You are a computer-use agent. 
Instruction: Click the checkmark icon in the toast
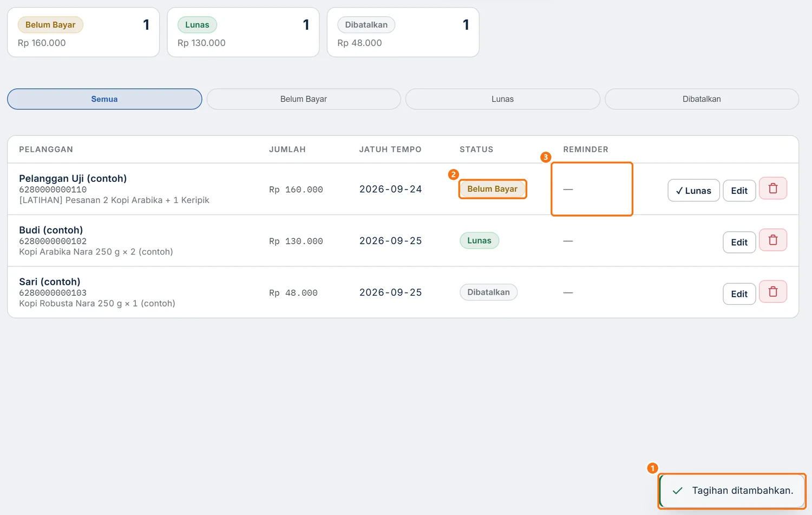pyautogui.click(x=677, y=491)
